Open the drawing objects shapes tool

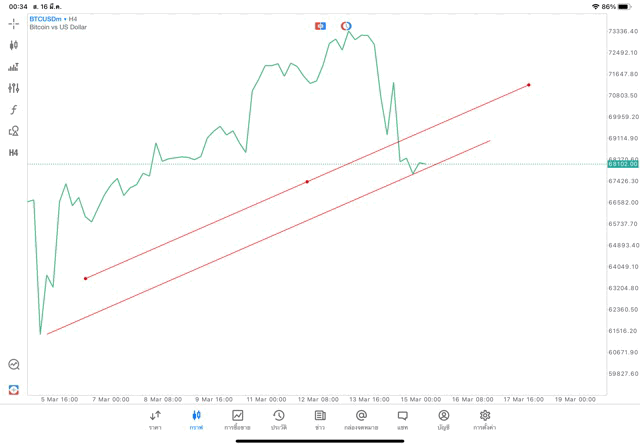tap(13, 131)
